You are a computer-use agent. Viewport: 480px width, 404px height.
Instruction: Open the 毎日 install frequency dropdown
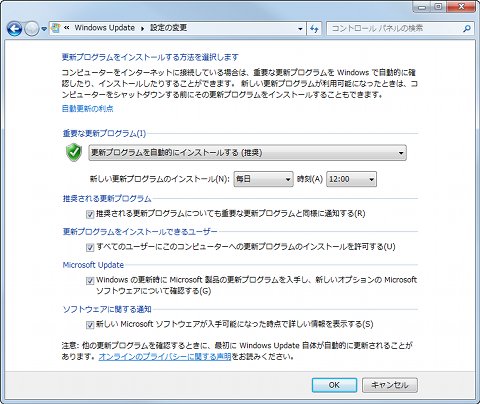[263, 179]
